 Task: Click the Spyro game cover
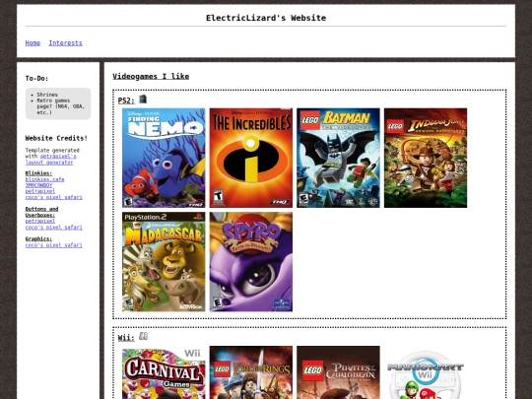251,262
